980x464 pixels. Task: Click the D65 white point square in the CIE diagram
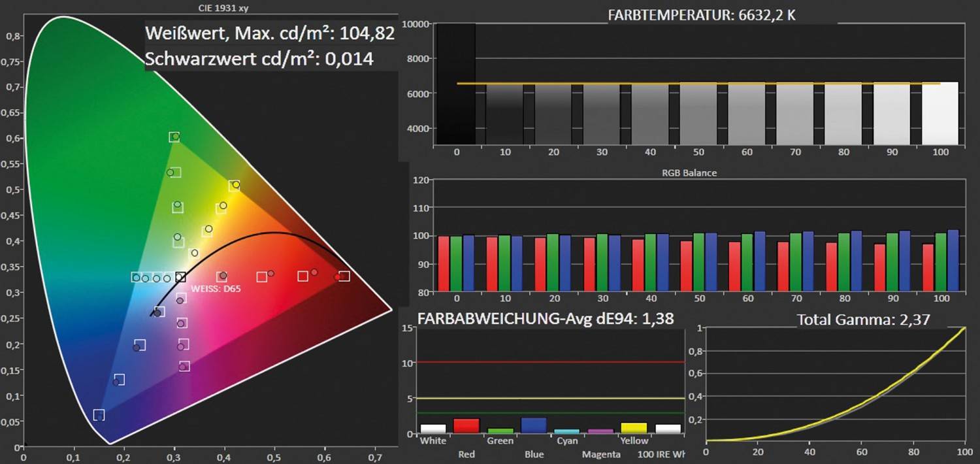pos(181,277)
